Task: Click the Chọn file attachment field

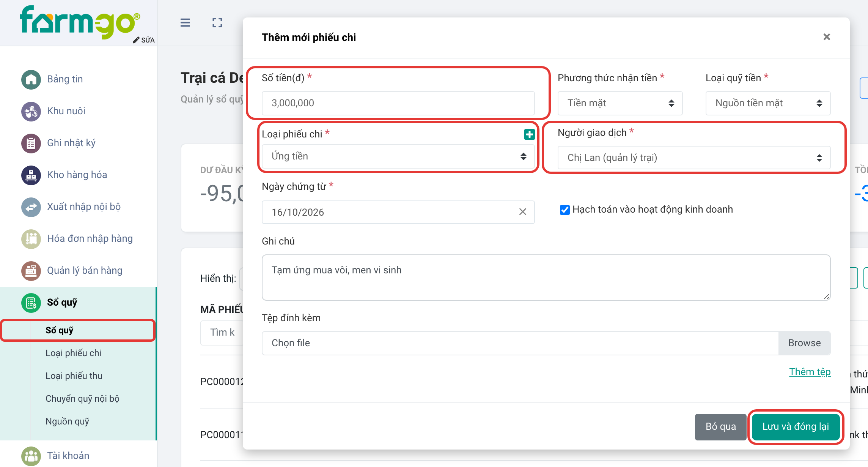Action: click(520, 343)
